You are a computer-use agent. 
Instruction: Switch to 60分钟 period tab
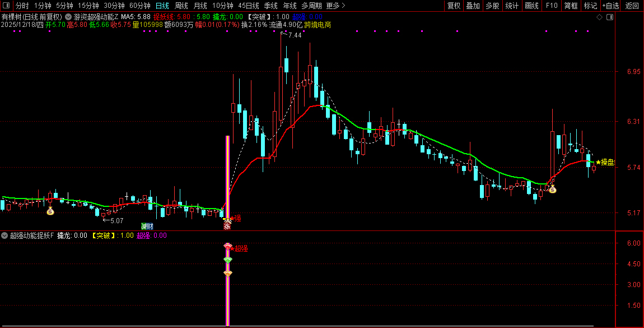click(x=140, y=6)
